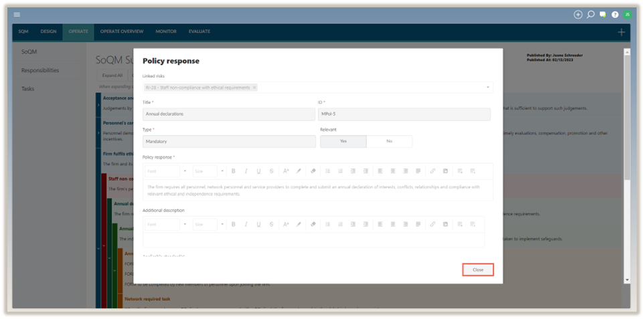Close the Policy response dialog
644x319 pixels.
[478, 270]
